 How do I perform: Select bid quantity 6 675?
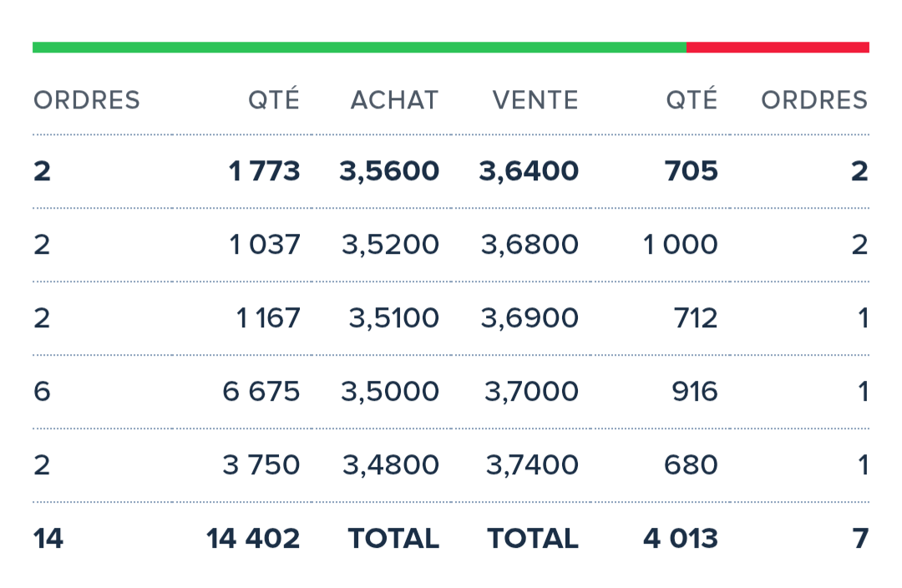261,392
